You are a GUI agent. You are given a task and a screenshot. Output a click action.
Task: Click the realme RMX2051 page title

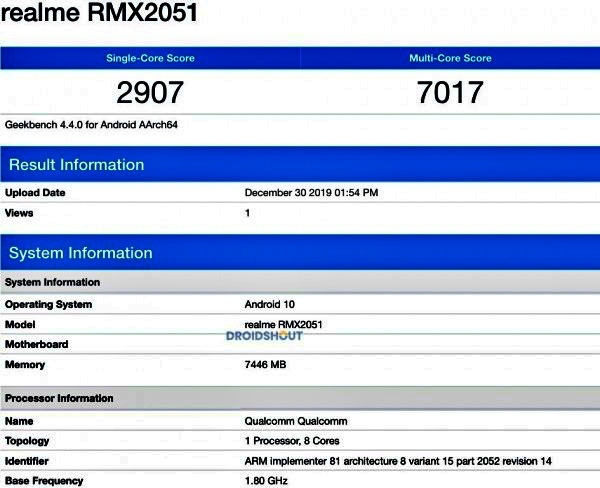pyautogui.click(x=99, y=11)
